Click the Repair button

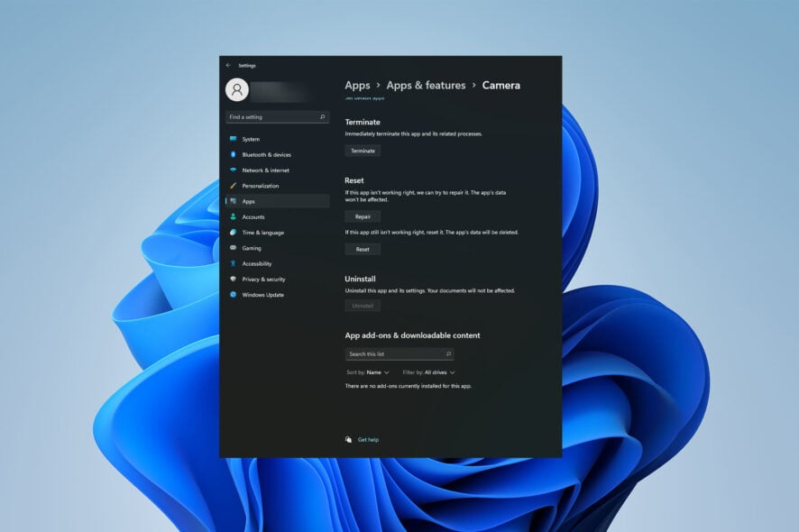tap(363, 216)
